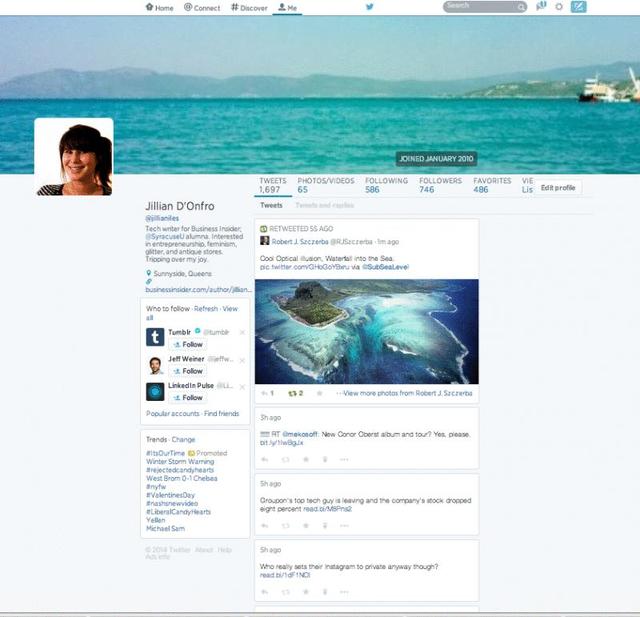Open the settings gear menu
The width and height of the screenshot is (640, 617).
(559, 7)
